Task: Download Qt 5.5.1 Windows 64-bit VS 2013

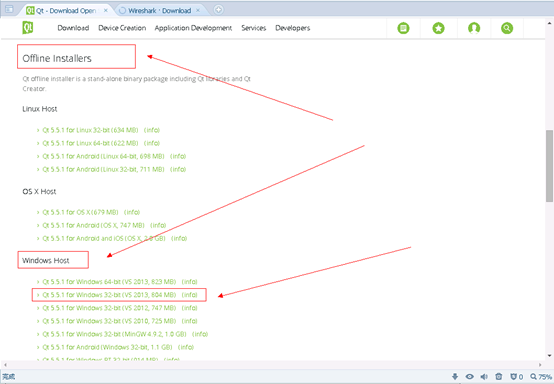Action: 109,282
